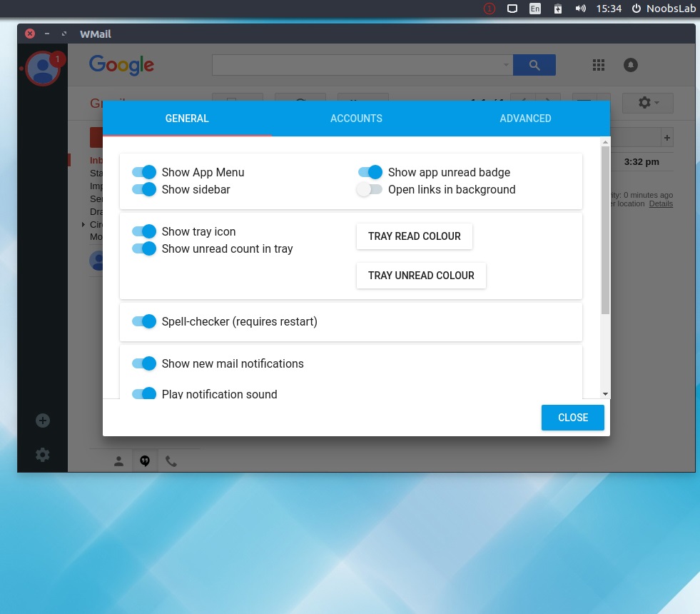This screenshot has height=614, width=700.
Task: Close the settings dialog with CLOSE button
Action: [572, 418]
